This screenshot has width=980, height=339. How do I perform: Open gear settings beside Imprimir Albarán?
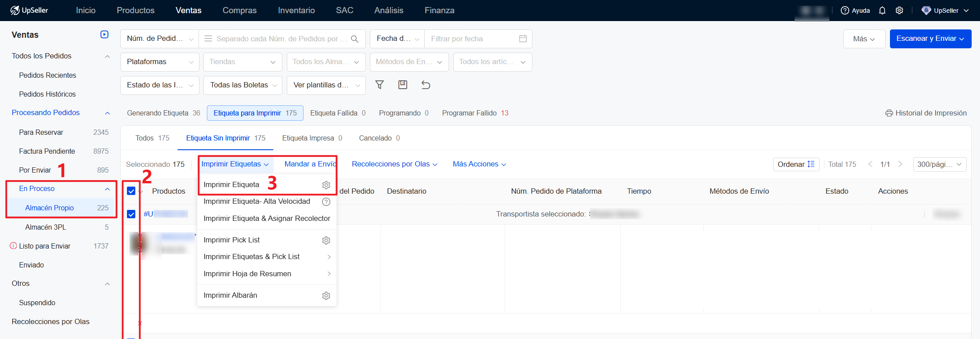click(x=326, y=296)
